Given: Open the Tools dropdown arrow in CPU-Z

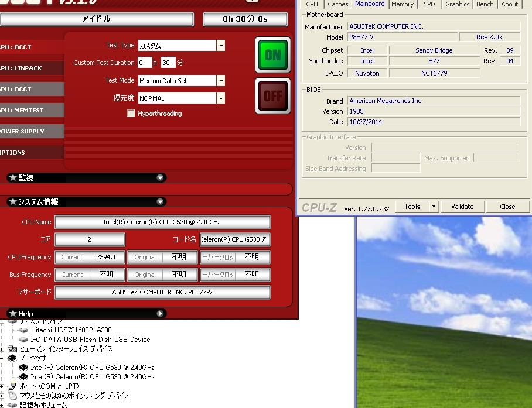Looking at the screenshot, I should point(434,207).
